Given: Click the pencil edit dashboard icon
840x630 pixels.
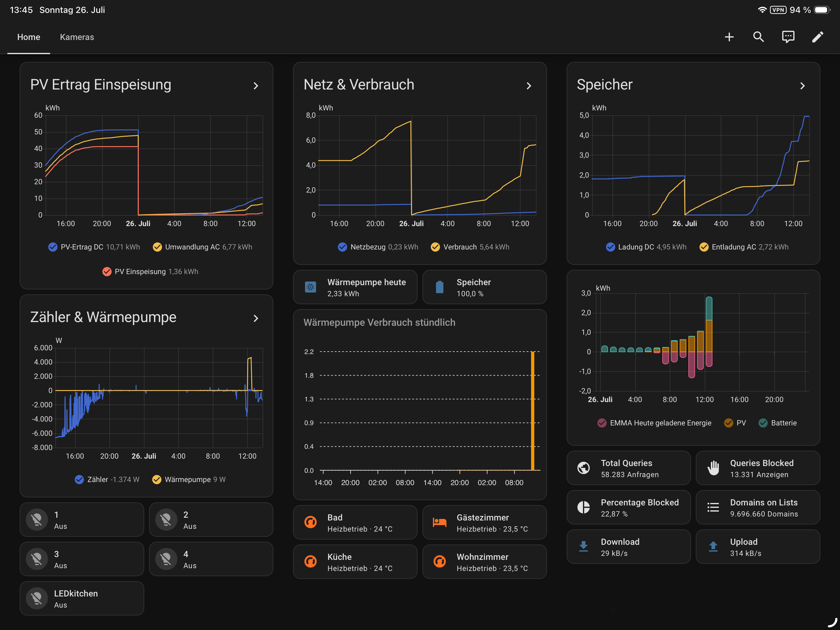Looking at the screenshot, I should (818, 37).
